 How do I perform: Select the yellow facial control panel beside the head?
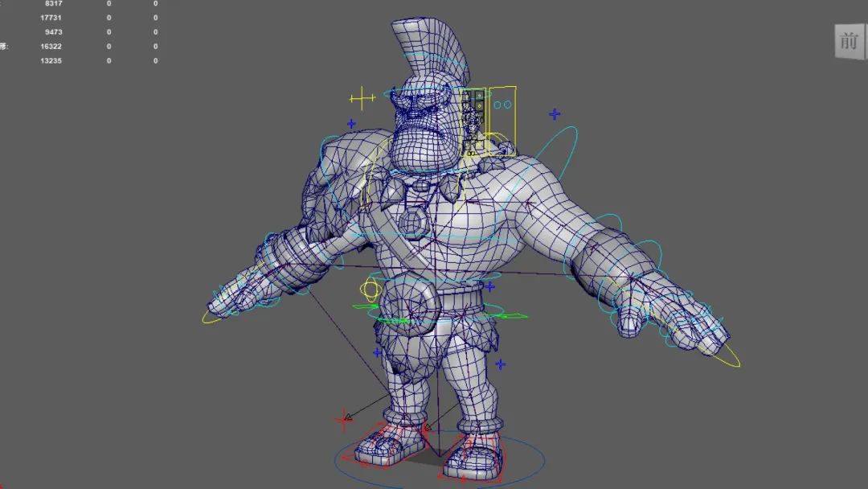(x=474, y=121)
